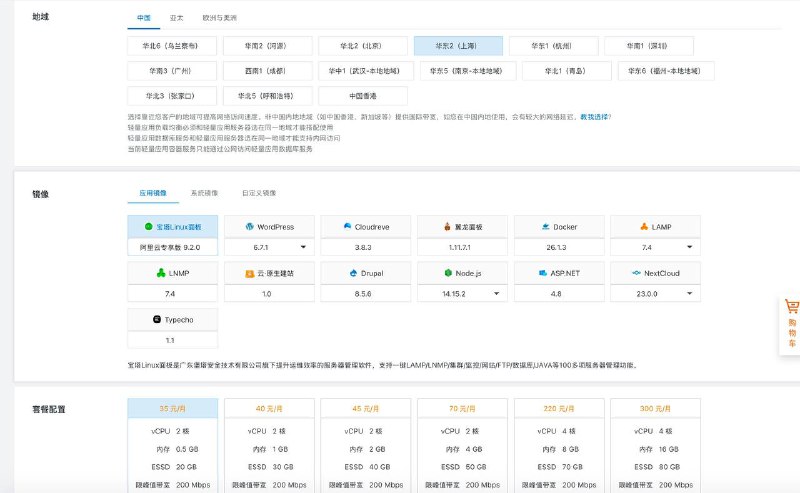Select region 华北5（呼和浩特）

coord(267,96)
